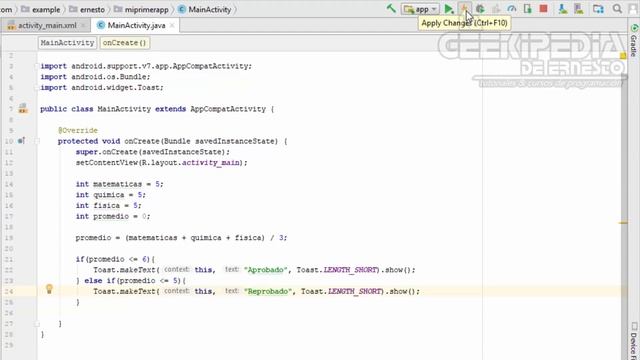
Task: Close the activity_main.xml tab
Action: tap(84, 25)
